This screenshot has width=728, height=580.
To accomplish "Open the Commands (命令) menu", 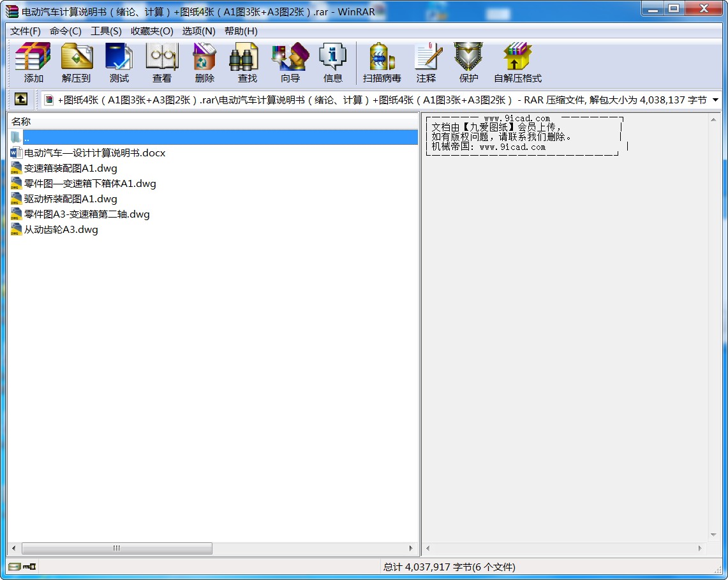I will click(x=66, y=31).
